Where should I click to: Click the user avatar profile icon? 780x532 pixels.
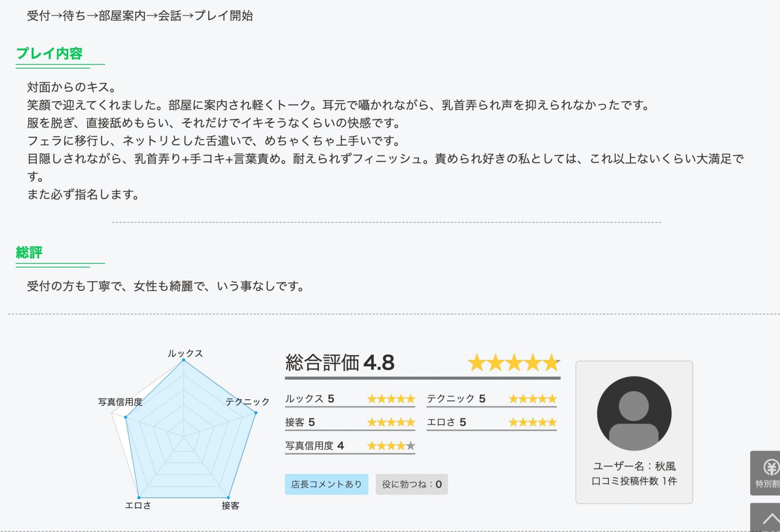(x=634, y=413)
